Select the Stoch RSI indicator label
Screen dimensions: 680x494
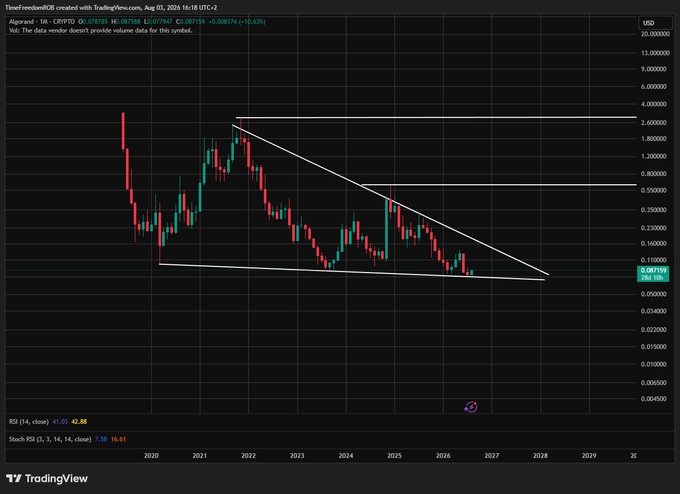(50, 439)
